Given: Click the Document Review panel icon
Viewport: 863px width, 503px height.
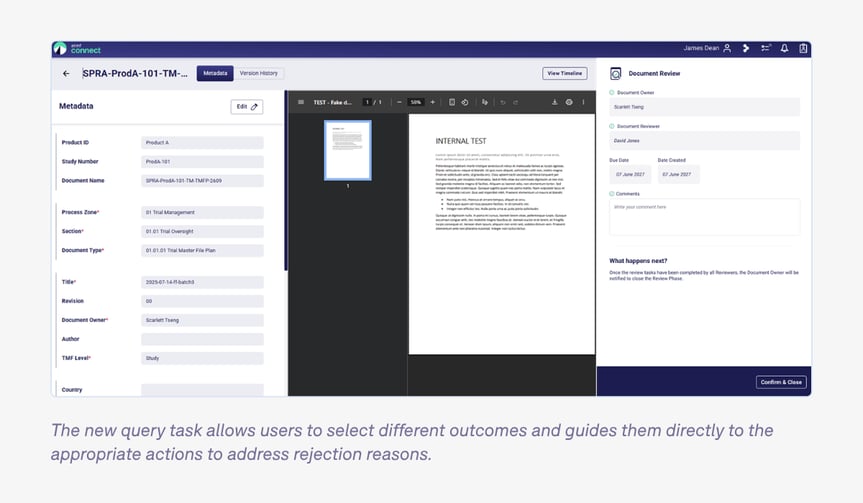Looking at the screenshot, I should pos(616,73).
